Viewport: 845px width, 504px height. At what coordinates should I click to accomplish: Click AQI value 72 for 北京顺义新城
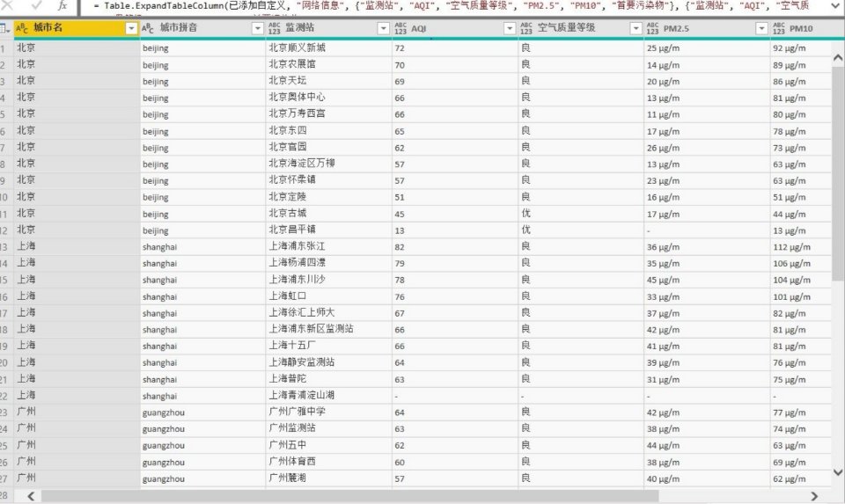coord(455,47)
